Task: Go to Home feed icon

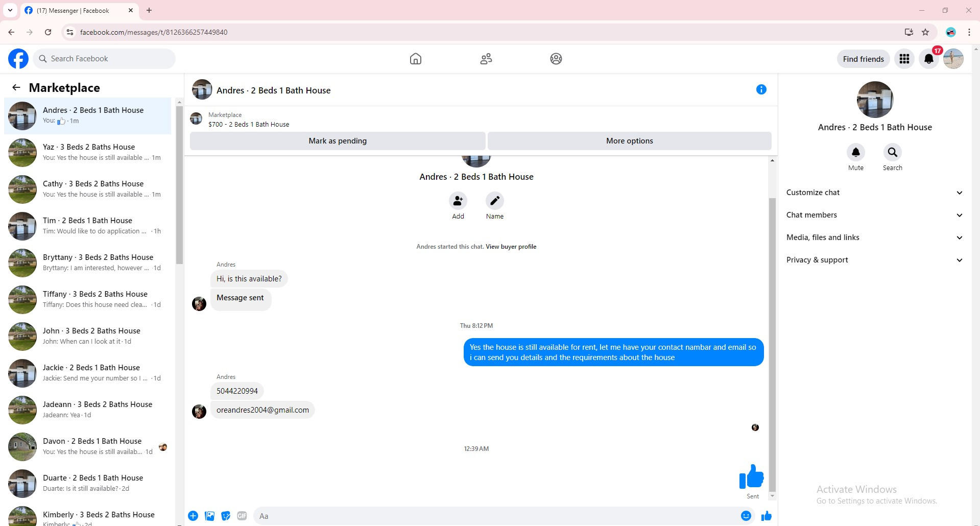Action: click(x=416, y=59)
